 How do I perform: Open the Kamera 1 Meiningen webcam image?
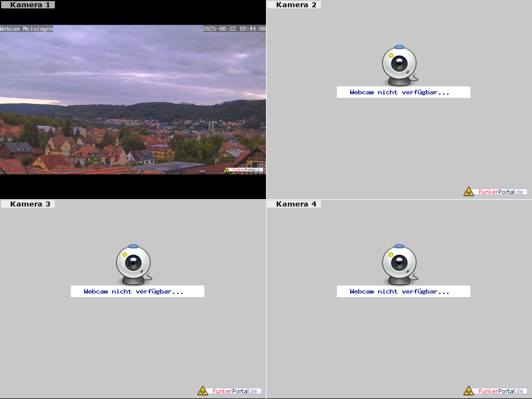coord(133,99)
